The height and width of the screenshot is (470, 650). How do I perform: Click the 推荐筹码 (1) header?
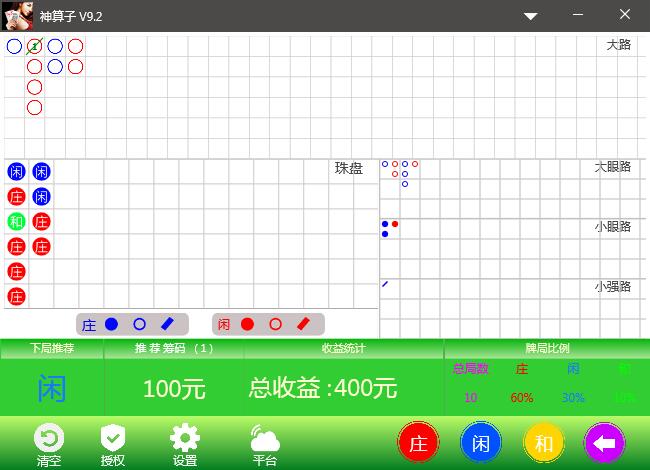tap(174, 349)
